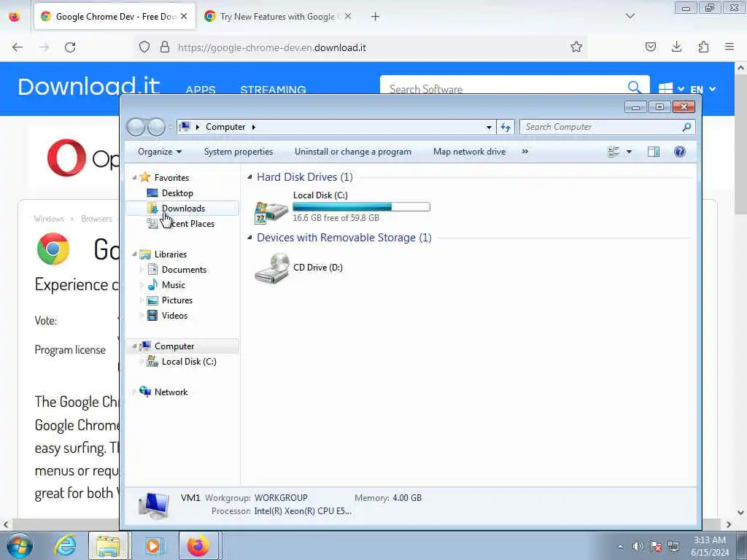Select Downloads in Favorites
Image resolution: width=747 pixels, height=560 pixels.
point(182,208)
